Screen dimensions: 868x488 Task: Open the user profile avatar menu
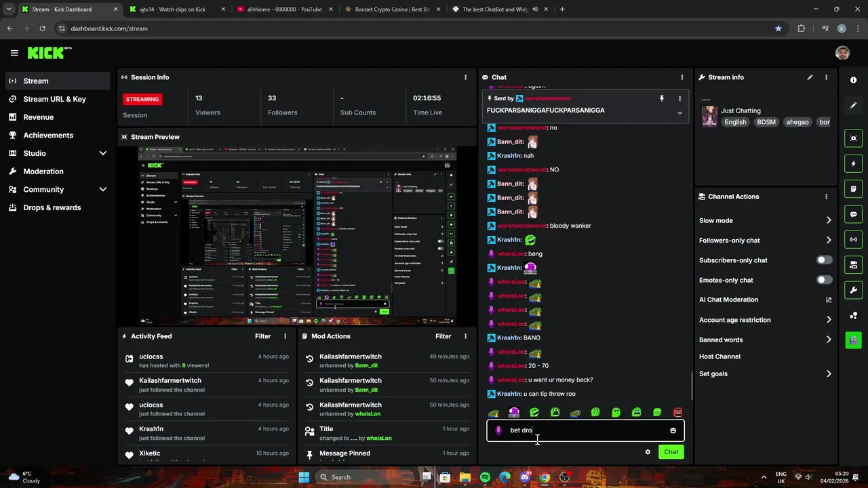[x=842, y=53]
